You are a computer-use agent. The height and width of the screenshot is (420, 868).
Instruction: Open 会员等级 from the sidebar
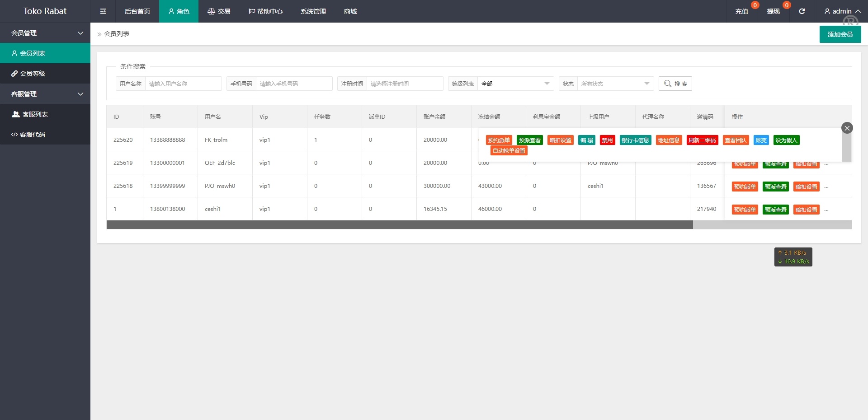click(33, 74)
